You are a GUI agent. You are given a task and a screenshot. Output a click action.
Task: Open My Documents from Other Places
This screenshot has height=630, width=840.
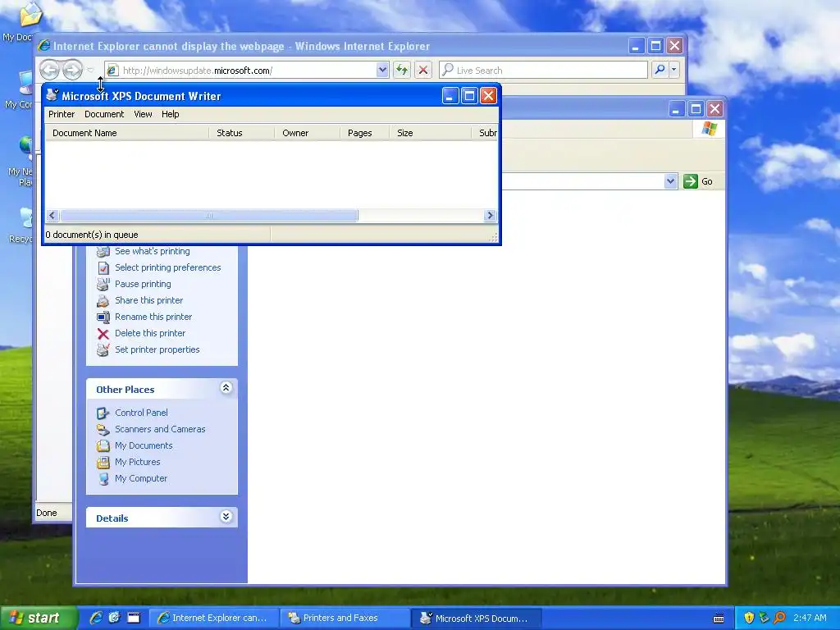pos(144,445)
